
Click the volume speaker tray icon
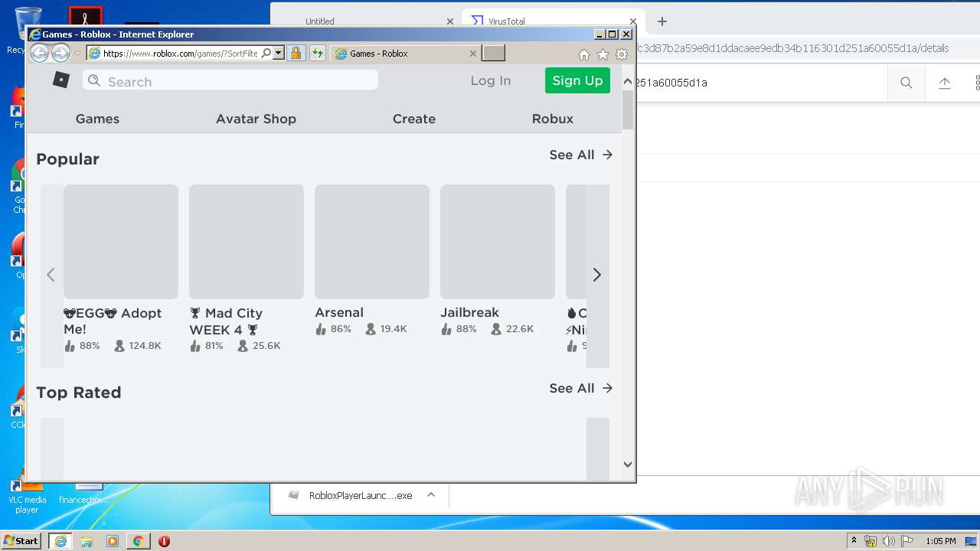(889, 541)
